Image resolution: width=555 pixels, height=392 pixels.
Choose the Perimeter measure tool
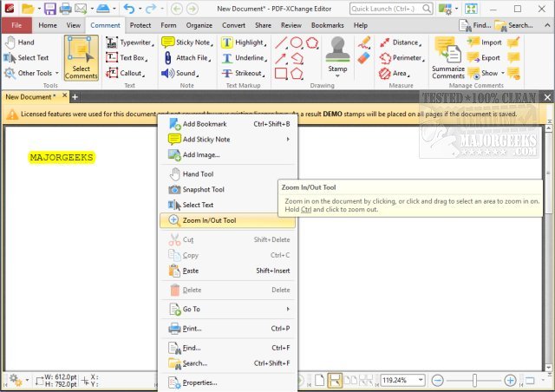pos(401,58)
